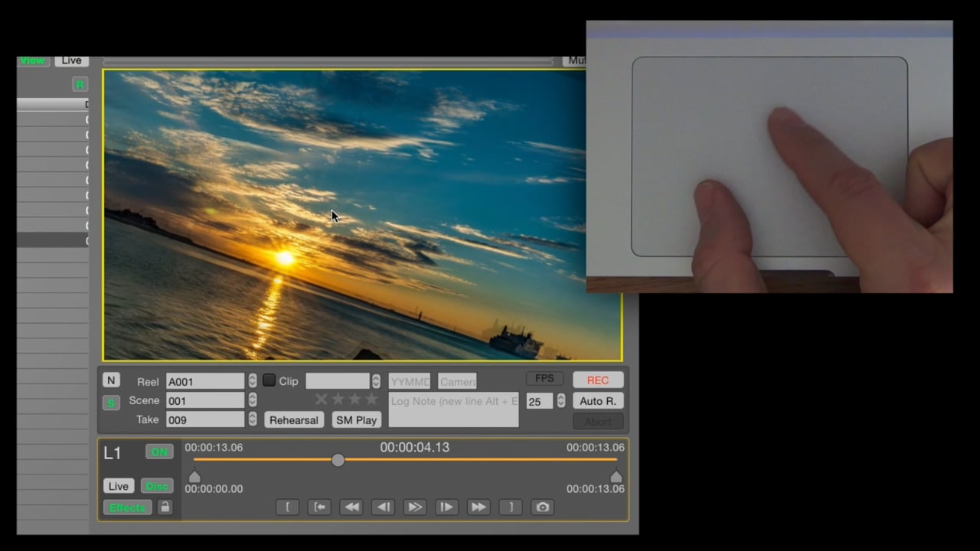Click the YYMMDD date field
Viewport: 980px width, 551px height.
(410, 380)
